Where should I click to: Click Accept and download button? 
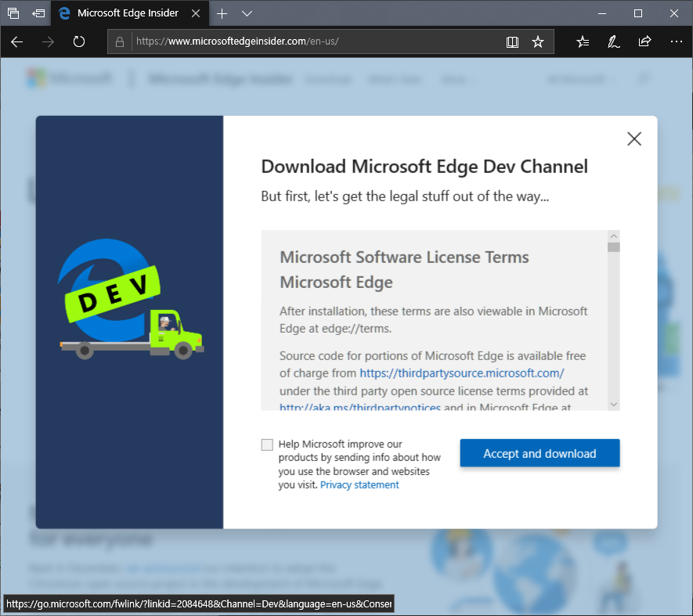point(540,453)
